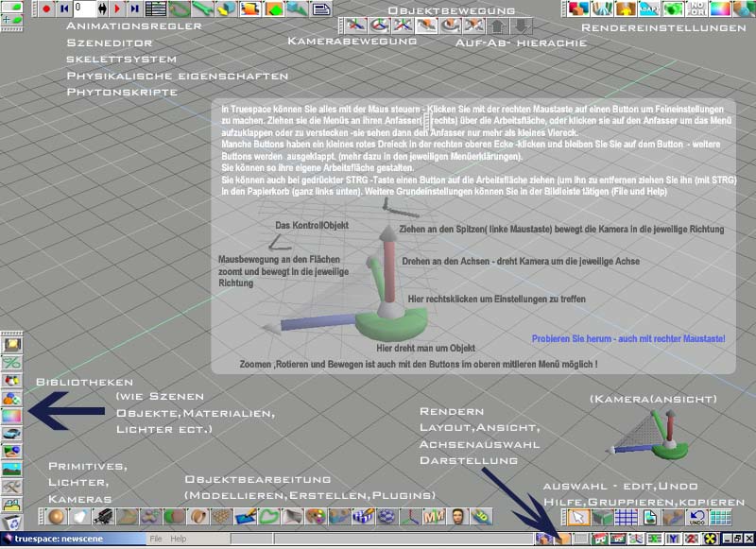The image size is (756, 549).
Task: Play the animation with the red arrow
Action: [x=116, y=9]
